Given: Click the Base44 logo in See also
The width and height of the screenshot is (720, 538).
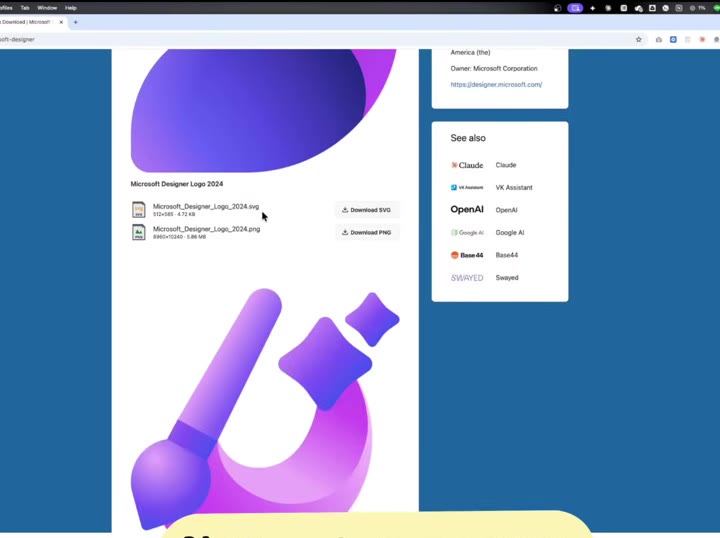Looking at the screenshot, I should click(467, 255).
